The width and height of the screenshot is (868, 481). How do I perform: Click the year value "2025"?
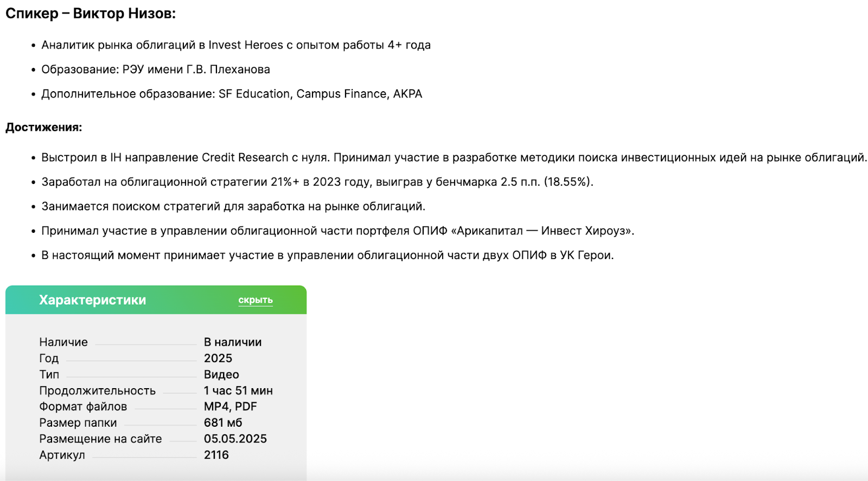point(218,358)
